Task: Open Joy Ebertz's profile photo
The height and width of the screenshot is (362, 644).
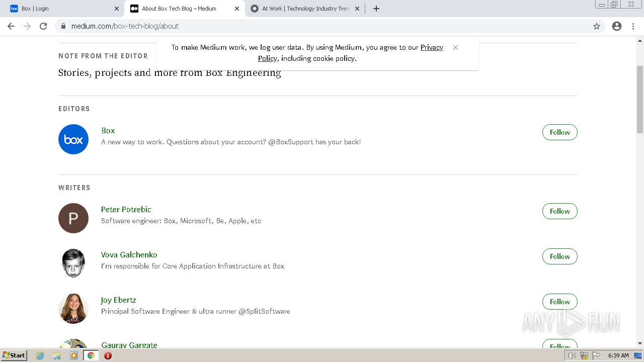Action: click(x=73, y=309)
